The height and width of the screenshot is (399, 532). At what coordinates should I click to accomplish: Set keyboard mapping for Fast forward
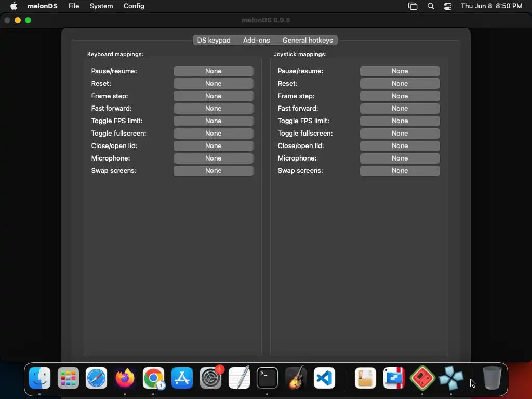click(214, 108)
